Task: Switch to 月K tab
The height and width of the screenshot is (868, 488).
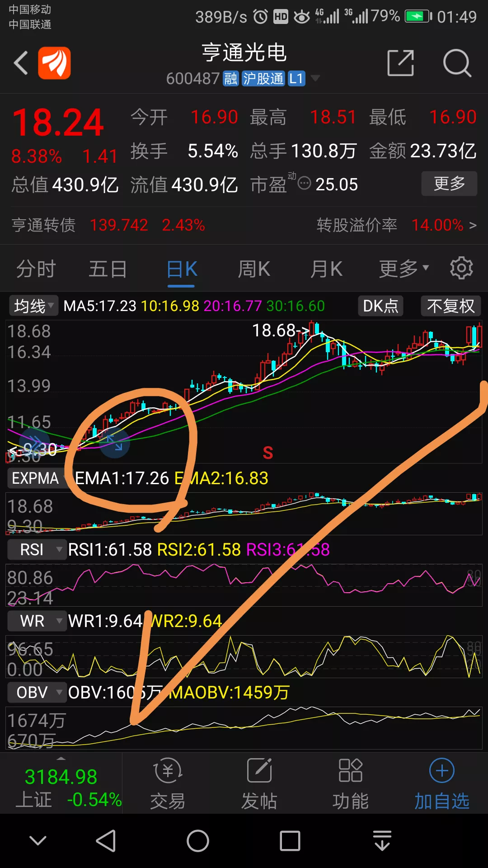Action: [x=326, y=269]
